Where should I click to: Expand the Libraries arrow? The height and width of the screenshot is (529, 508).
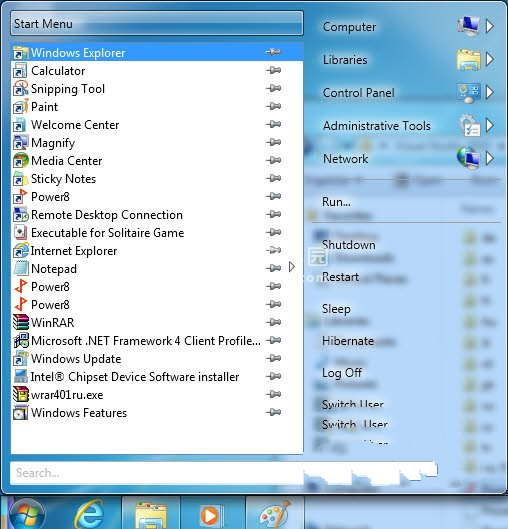(490, 59)
